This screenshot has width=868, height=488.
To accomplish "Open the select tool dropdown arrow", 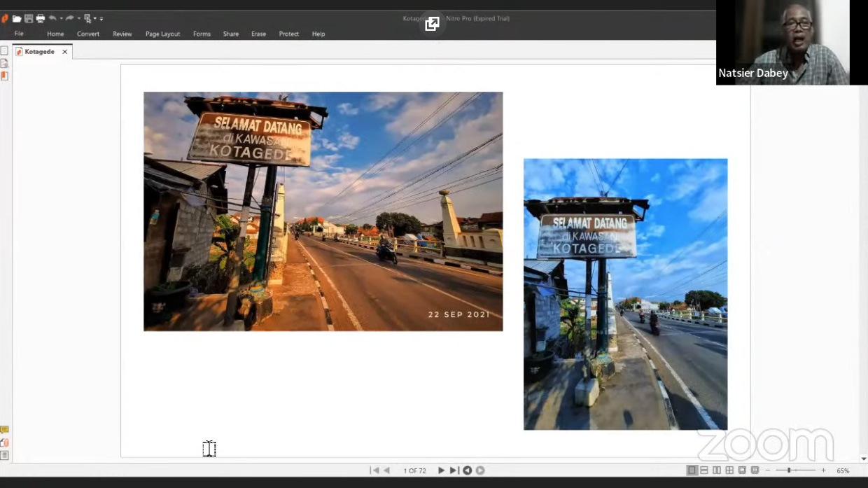I will (x=94, y=19).
